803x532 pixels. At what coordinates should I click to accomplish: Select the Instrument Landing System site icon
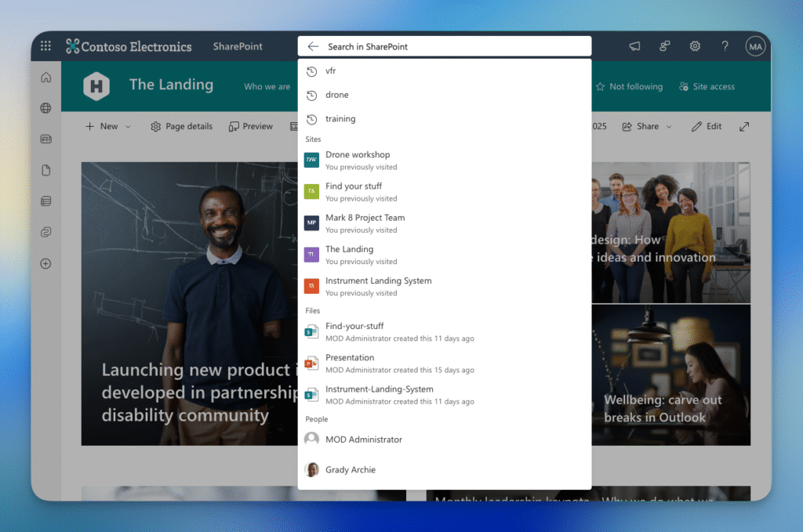[311, 286]
